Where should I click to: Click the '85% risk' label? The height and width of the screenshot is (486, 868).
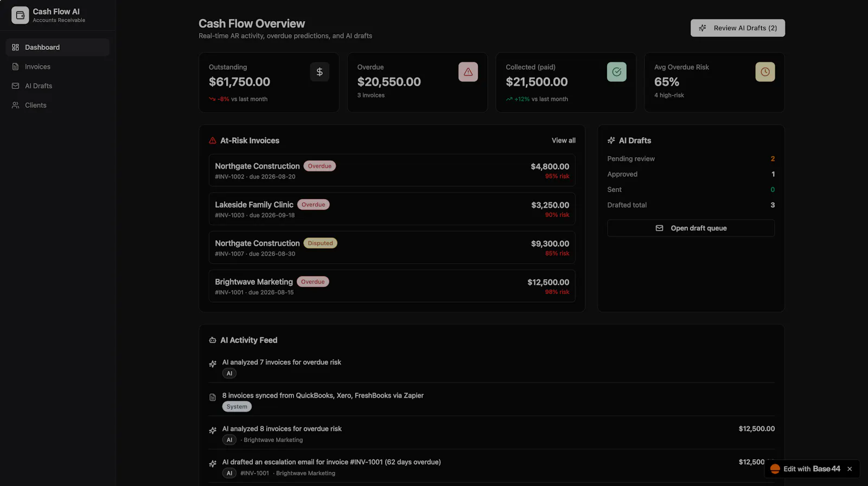[557, 253]
